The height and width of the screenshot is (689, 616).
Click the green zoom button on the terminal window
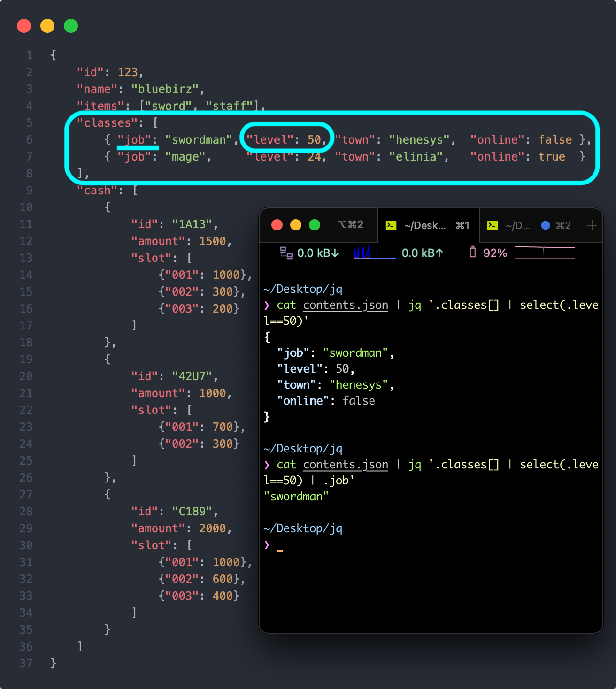[x=314, y=225]
